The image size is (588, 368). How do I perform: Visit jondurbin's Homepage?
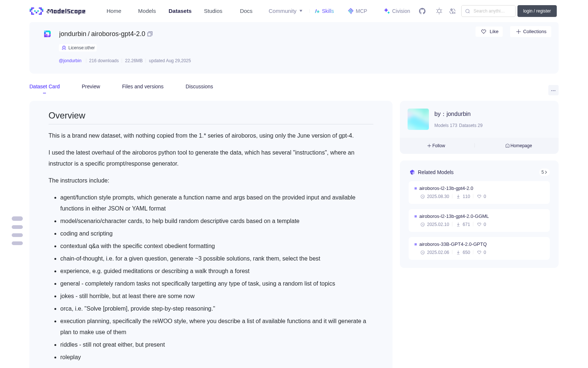(x=519, y=146)
